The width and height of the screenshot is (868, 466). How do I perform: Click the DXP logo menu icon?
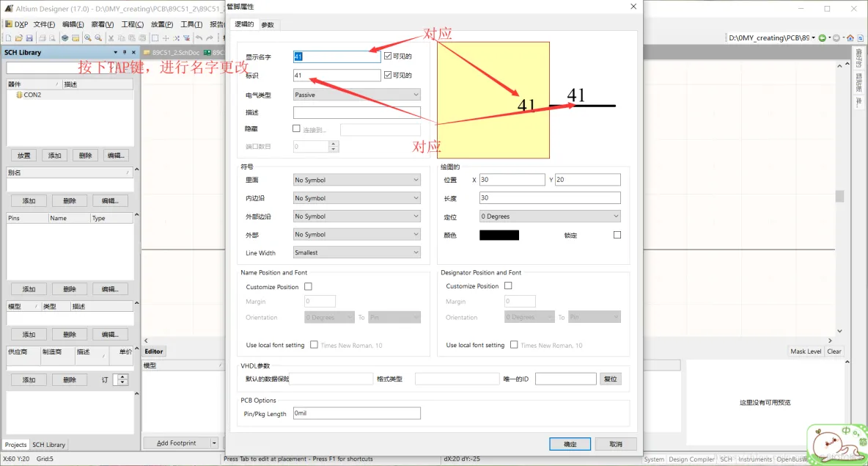point(8,24)
